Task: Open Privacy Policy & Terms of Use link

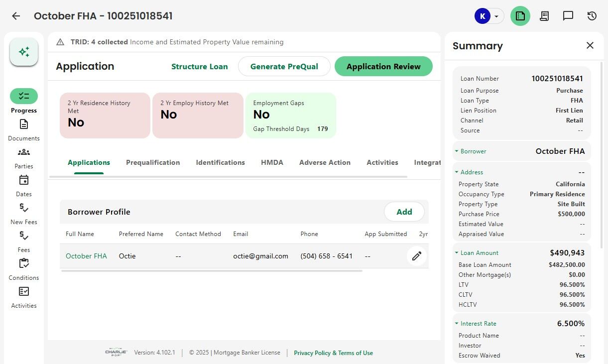Action: [x=333, y=353]
